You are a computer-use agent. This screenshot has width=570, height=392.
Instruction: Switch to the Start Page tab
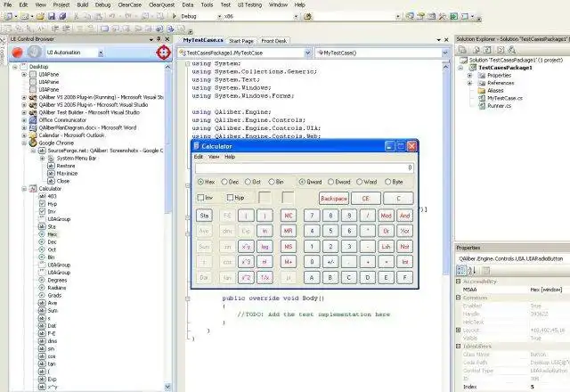pos(241,41)
